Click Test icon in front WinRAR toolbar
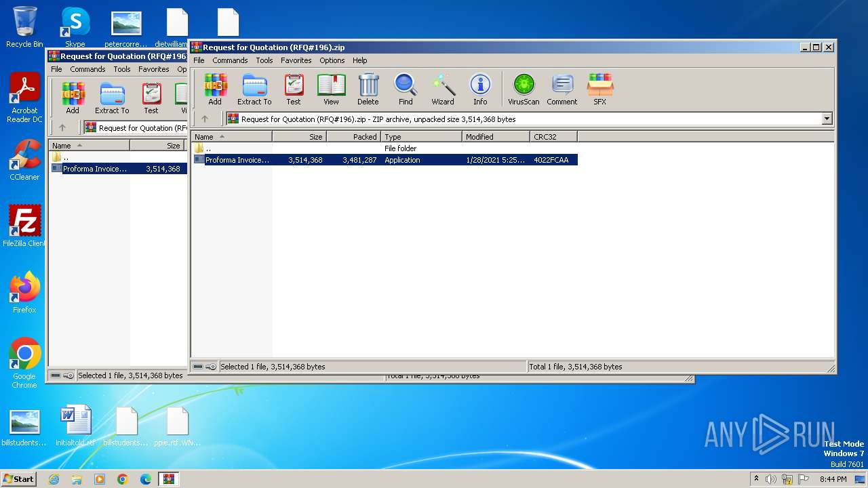The image size is (868, 488). 294,89
